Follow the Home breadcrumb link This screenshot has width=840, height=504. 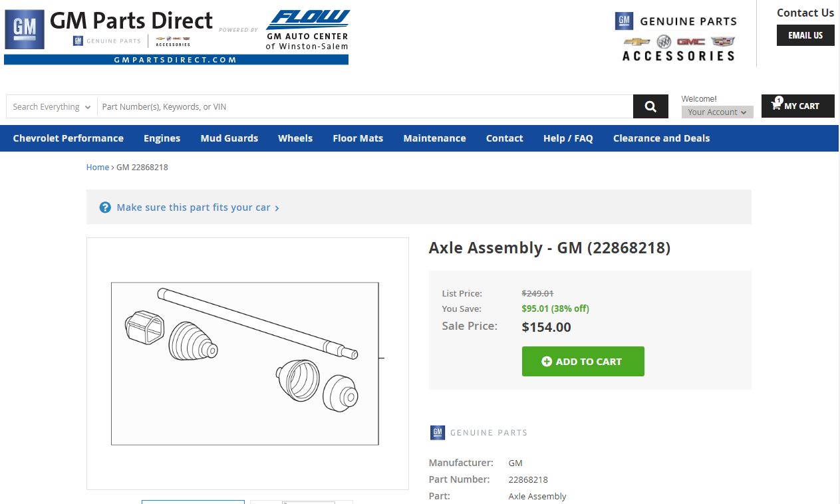point(97,168)
